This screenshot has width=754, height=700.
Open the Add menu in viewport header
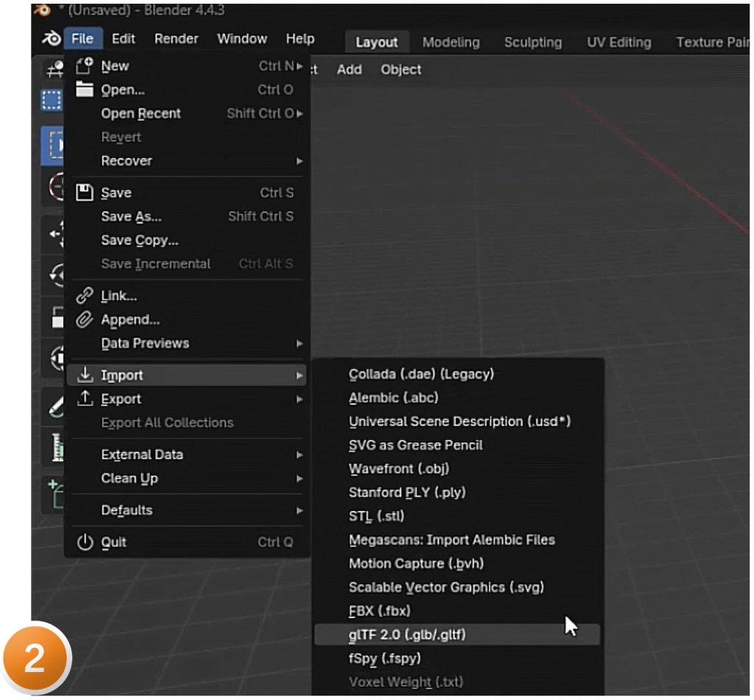(349, 70)
